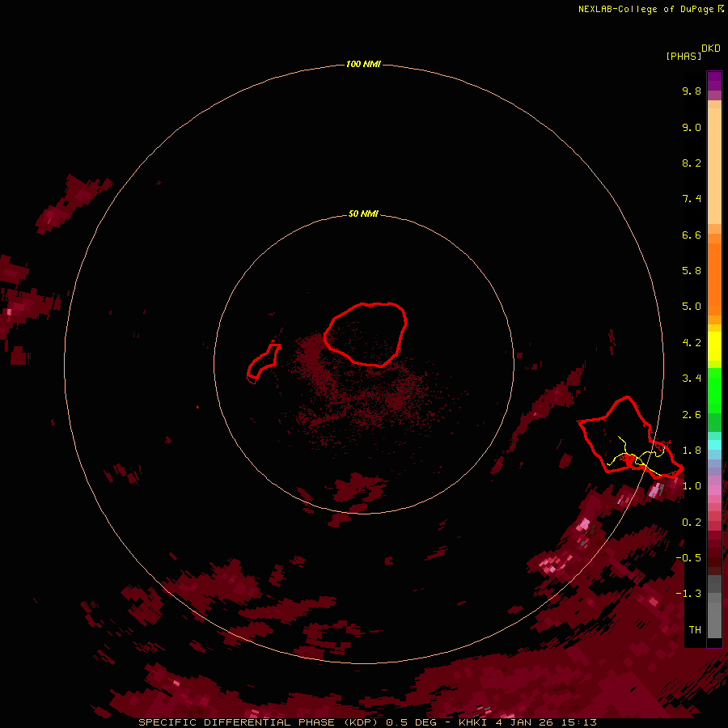This screenshot has width=728, height=728.
Task: Click the 5.0 scale value
Action: coord(692,307)
